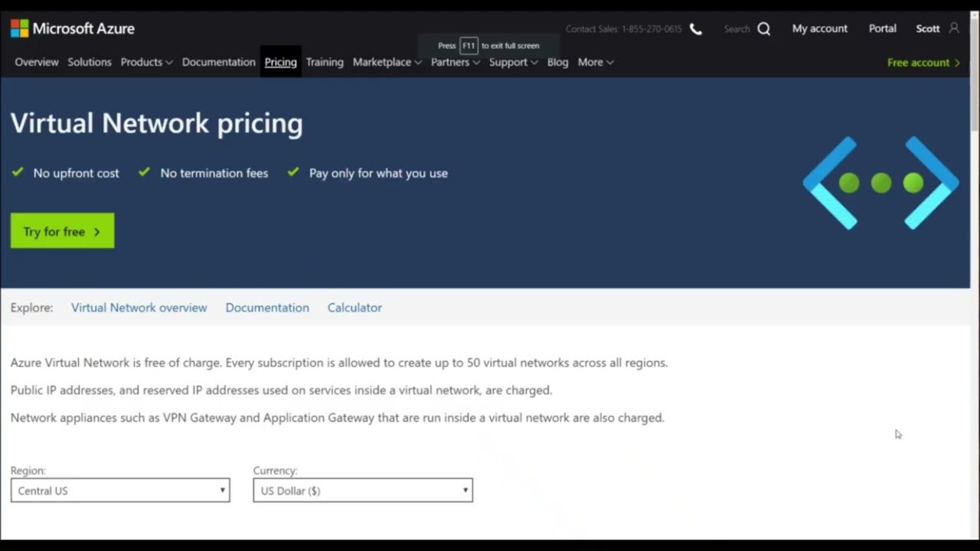Click the phone icon next to Contact Sales
980x551 pixels.
(x=695, y=29)
